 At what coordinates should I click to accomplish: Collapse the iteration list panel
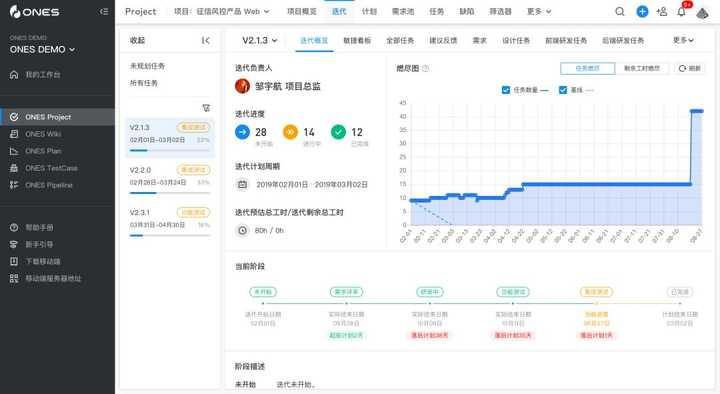(206, 40)
